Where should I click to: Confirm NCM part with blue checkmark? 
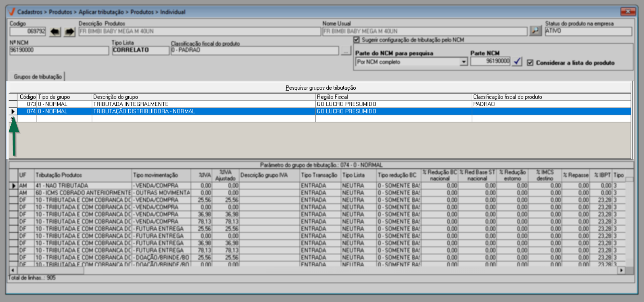pos(517,61)
